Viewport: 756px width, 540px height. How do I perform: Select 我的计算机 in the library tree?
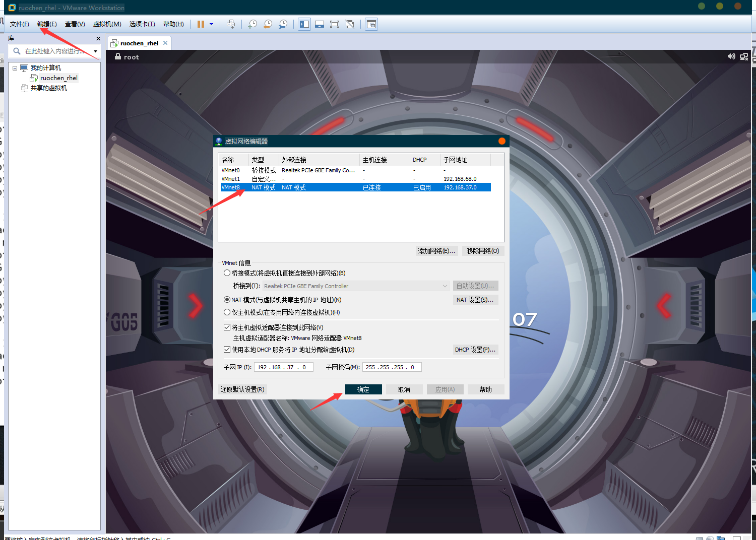[x=46, y=68]
